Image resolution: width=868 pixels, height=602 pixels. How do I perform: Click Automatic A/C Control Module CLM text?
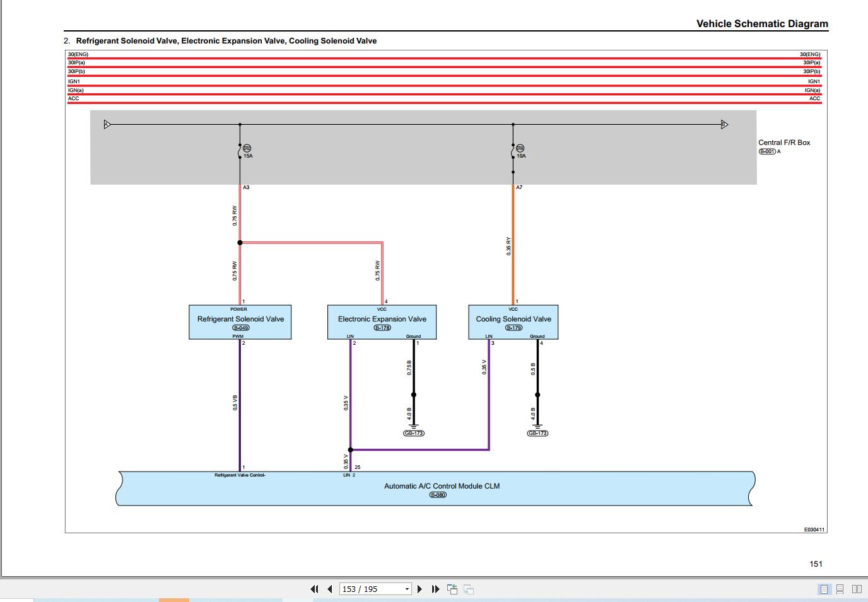pos(442,486)
